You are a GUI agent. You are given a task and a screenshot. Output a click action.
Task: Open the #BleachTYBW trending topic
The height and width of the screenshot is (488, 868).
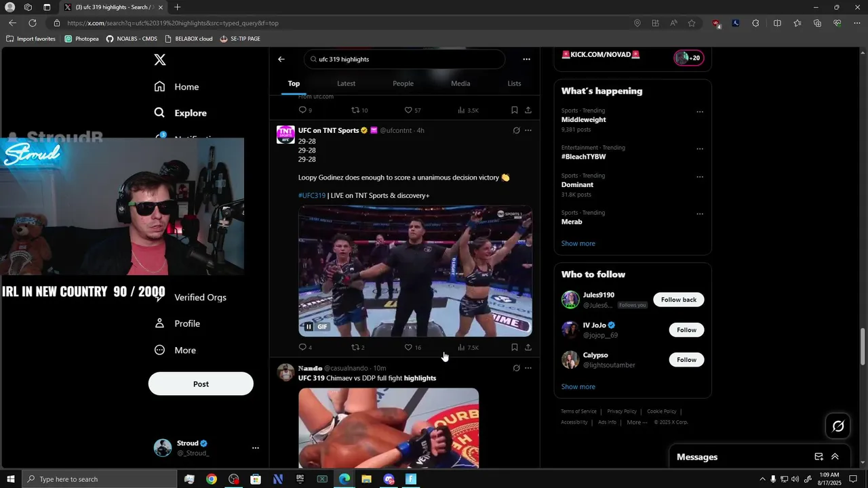pos(583,157)
